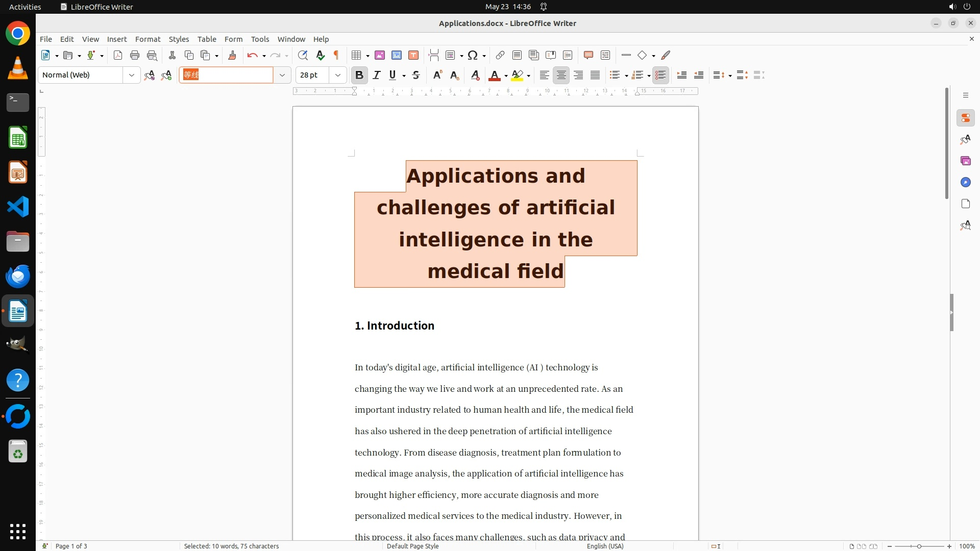This screenshot has width=980, height=551.
Task: Open the sidebar Navigator compass icon
Action: (x=965, y=182)
